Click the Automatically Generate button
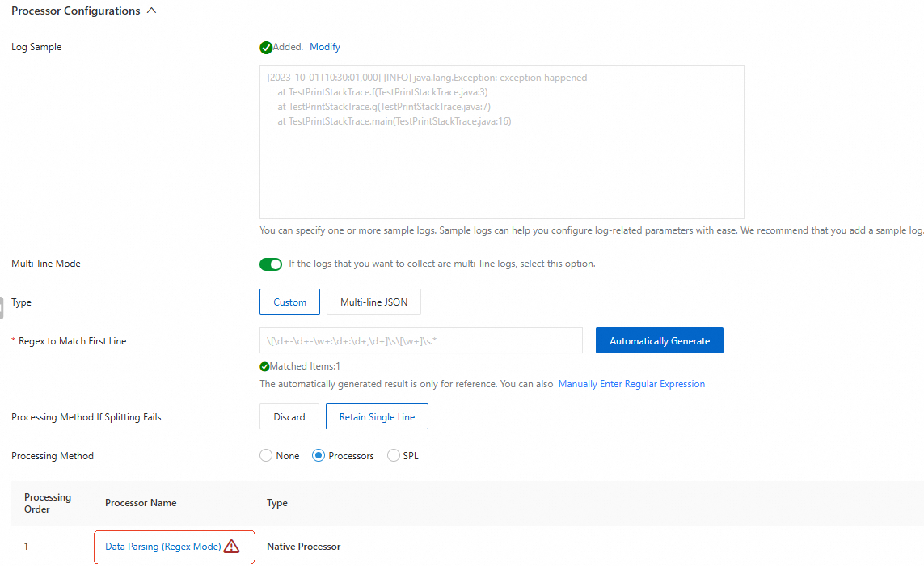Screen dimensions: 924x566 coord(660,340)
